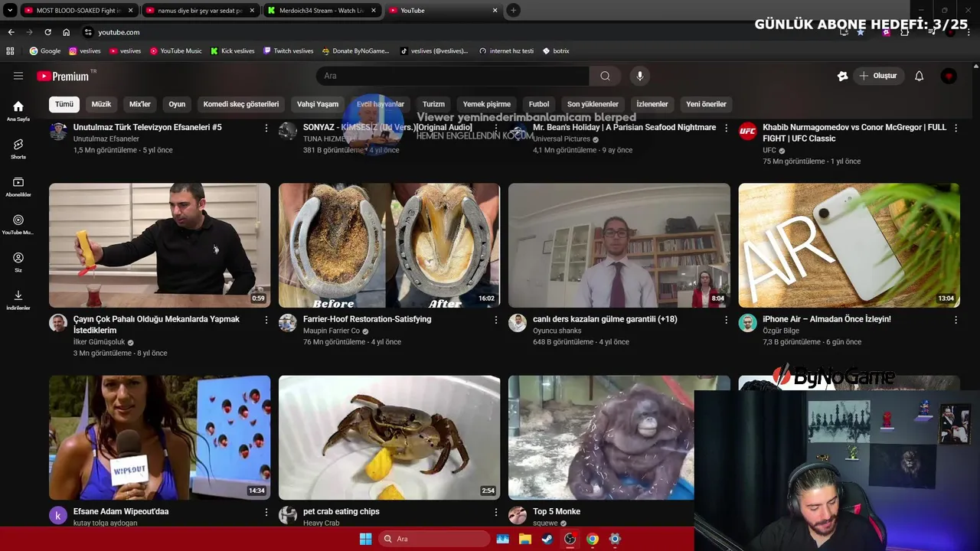Select the Tümü filter chip

tap(64, 104)
